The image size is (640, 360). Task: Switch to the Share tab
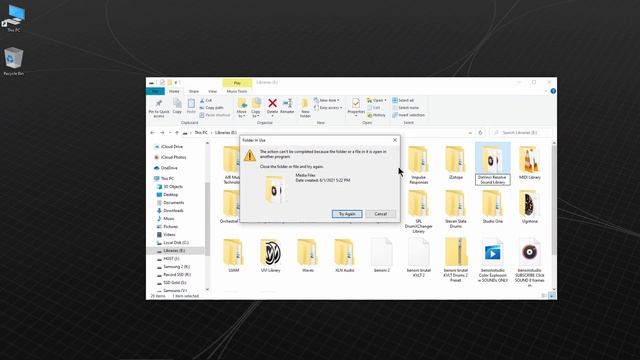[x=194, y=91]
